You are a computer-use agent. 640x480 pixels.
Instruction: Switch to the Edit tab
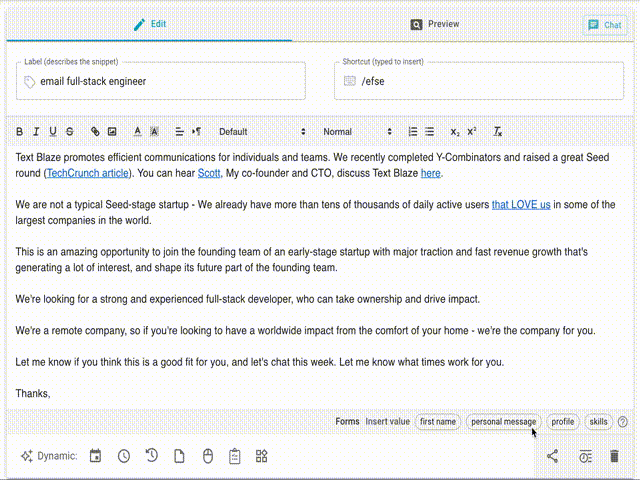coord(149,24)
